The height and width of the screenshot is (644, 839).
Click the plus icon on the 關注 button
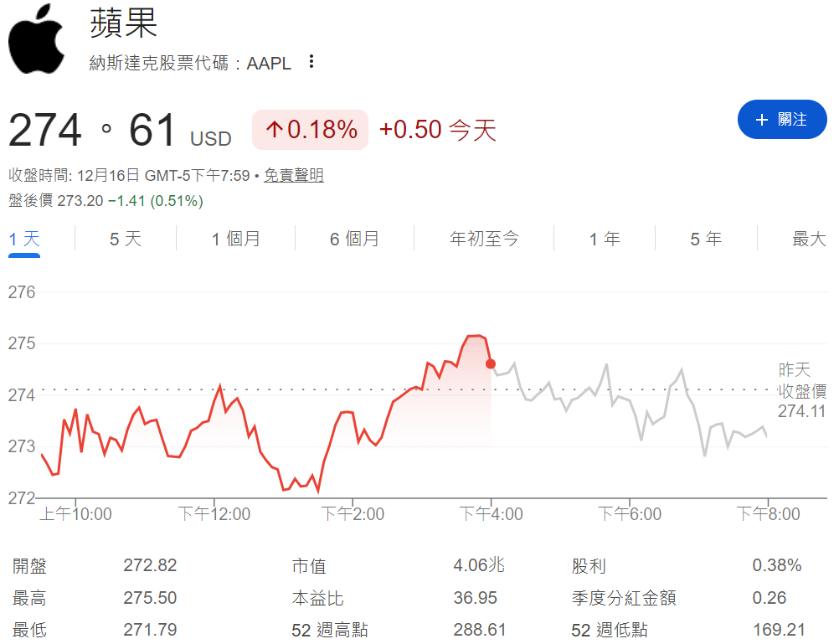[x=761, y=119]
